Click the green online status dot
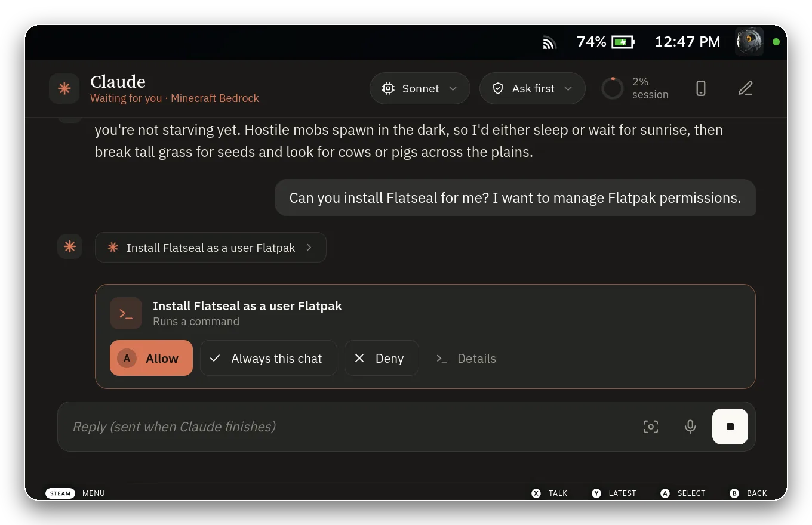Image resolution: width=812 pixels, height=525 pixels. (776, 42)
